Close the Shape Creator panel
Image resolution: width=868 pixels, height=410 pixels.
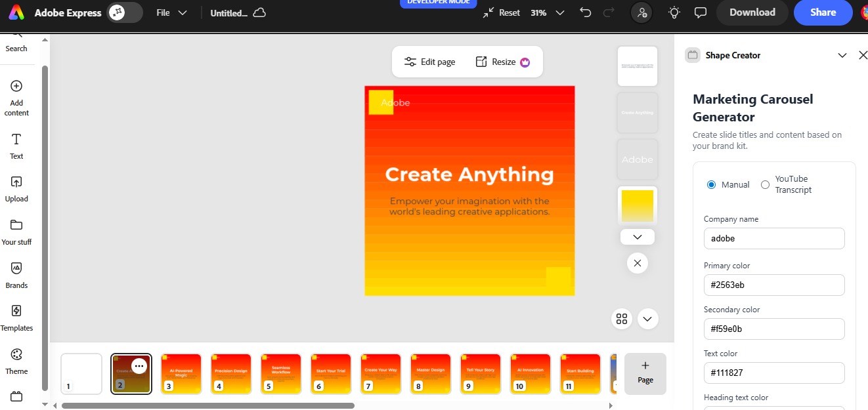click(863, 56)
